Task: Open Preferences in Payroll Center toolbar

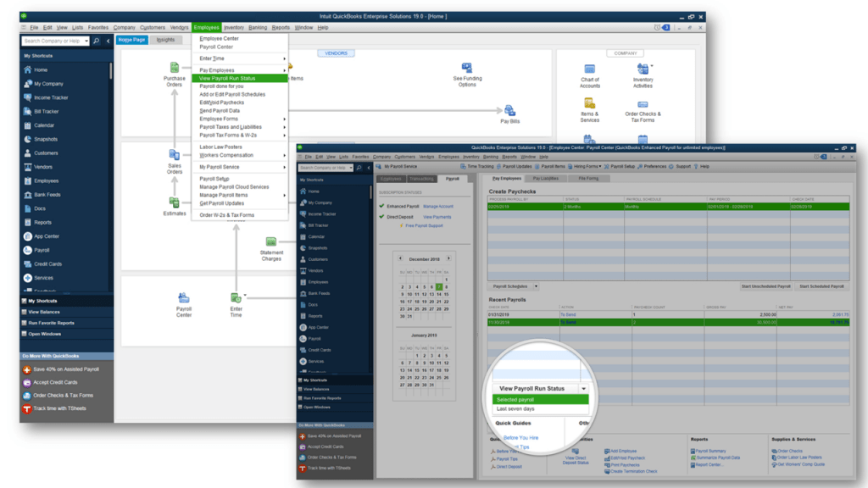Action: point(652,167)
